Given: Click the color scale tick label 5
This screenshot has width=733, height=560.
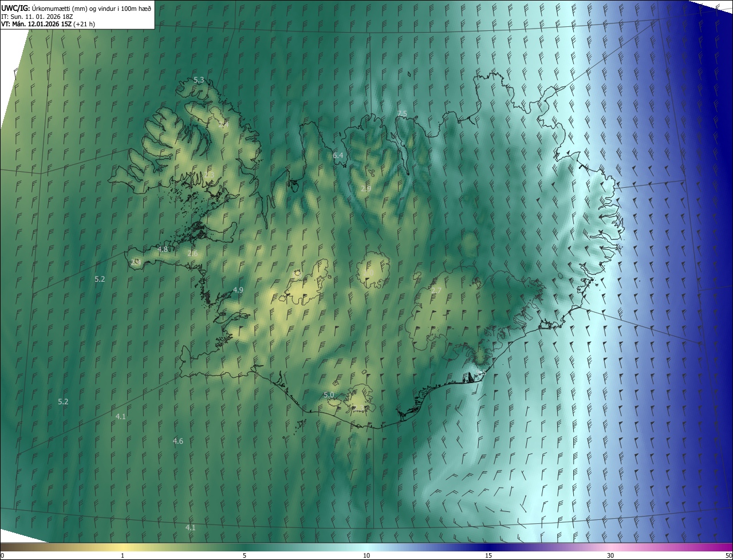Looking at the screenshot, I should click(x=245, y=555).
